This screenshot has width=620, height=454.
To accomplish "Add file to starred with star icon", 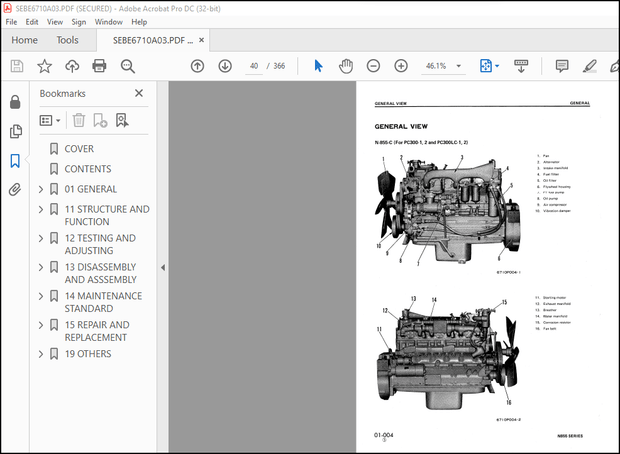I will 44,66.
